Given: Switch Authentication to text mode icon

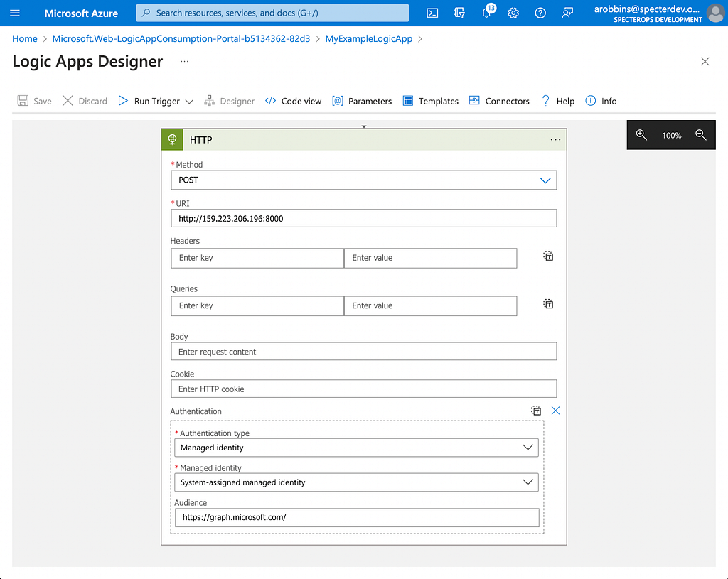Looking at the screenshot, I should coord(536,411).
